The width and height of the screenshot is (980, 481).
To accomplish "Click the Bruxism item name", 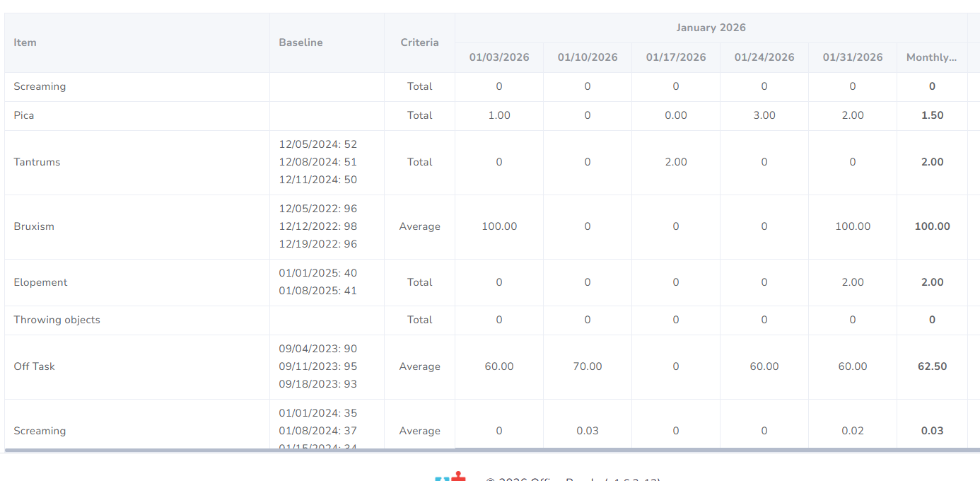I will click(x=34, y=226).
